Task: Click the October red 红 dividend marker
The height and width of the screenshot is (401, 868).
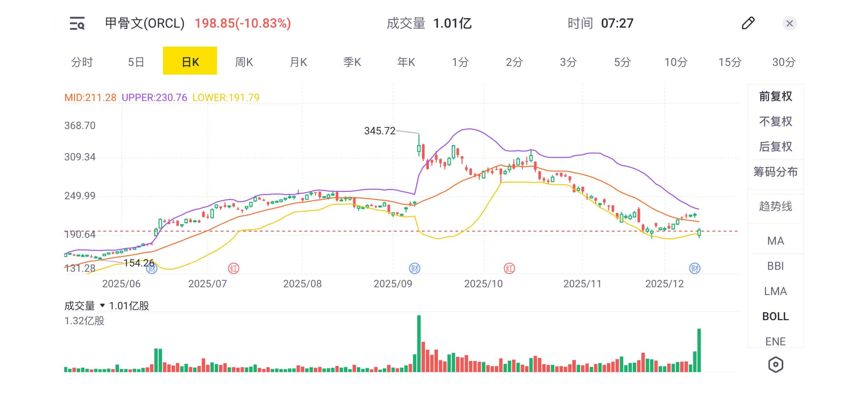Action: [x=509, y=268]
